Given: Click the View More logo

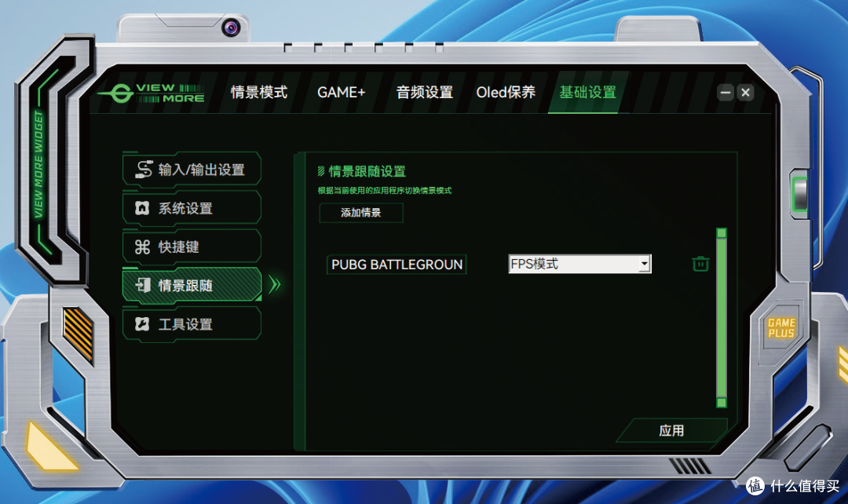Looking at the screenshot, I should [152, 93].
